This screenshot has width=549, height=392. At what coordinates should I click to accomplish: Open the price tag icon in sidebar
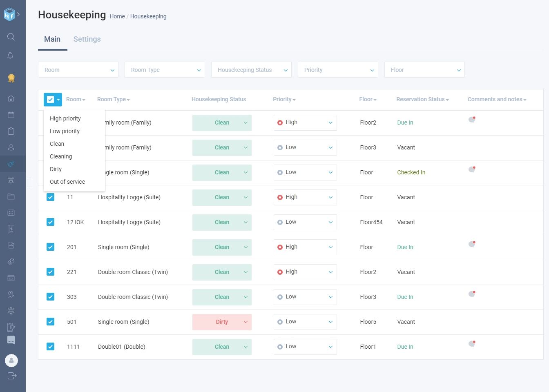tap(11, 262)
